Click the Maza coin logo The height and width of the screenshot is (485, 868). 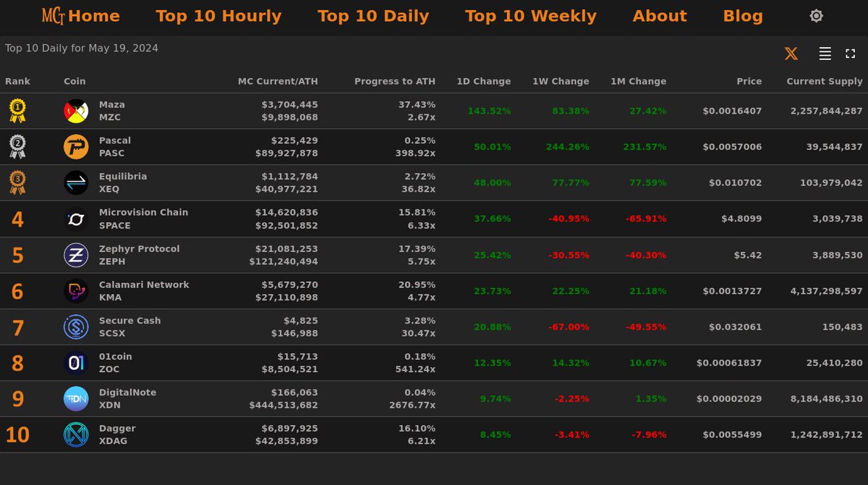(76, 111)
